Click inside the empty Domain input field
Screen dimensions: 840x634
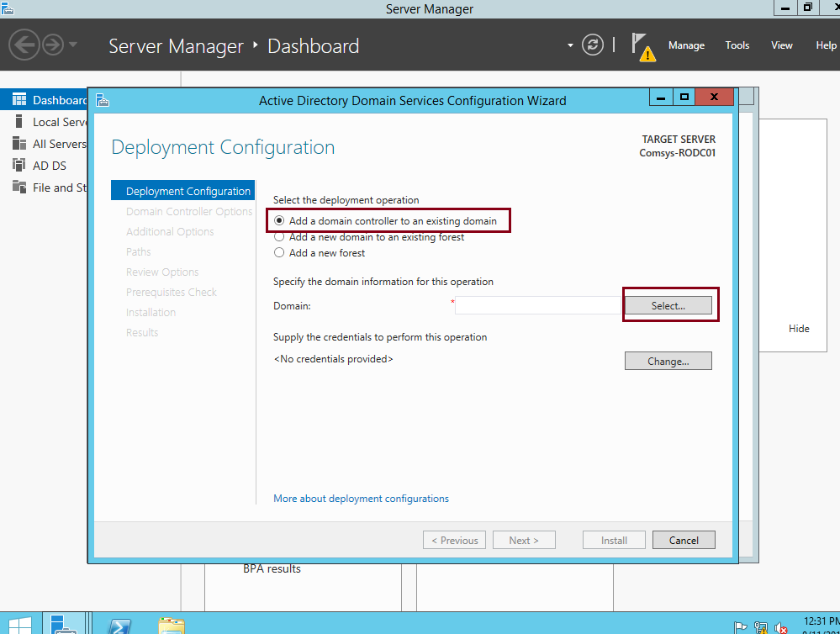(538, 305)
